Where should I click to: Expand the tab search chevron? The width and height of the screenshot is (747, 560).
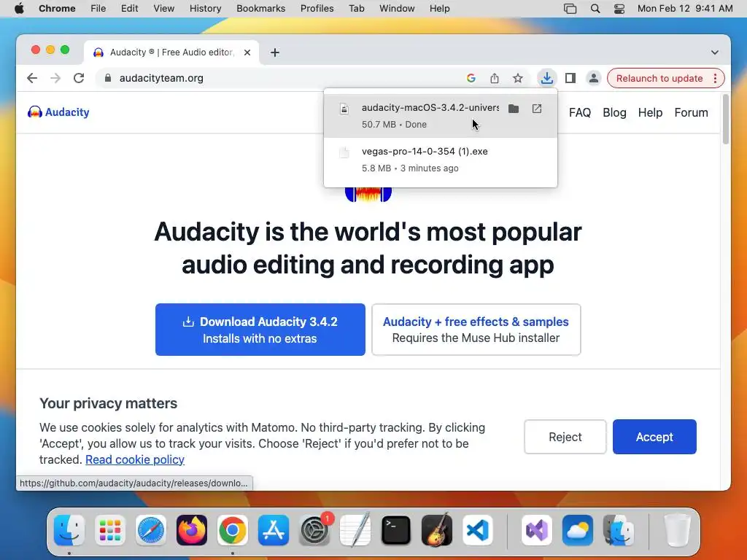coord(715,52)
